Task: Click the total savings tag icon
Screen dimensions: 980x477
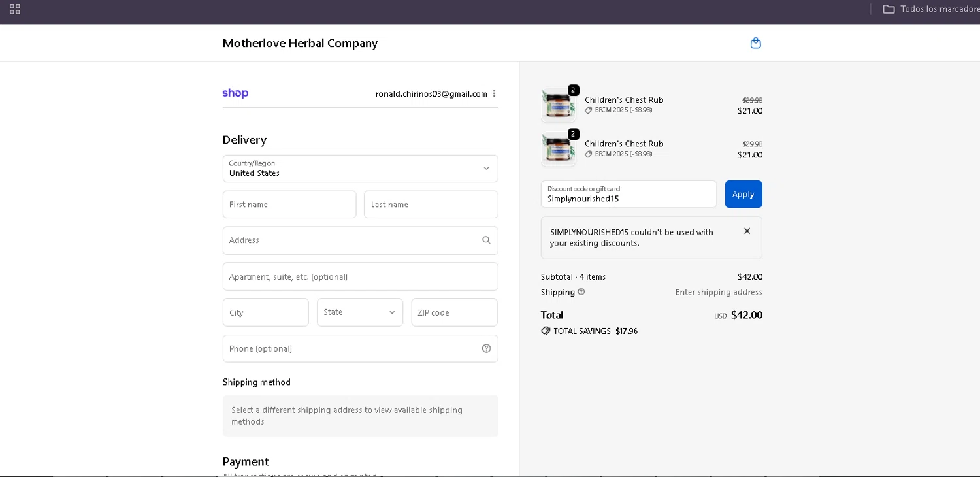Action: coord(546,331)
